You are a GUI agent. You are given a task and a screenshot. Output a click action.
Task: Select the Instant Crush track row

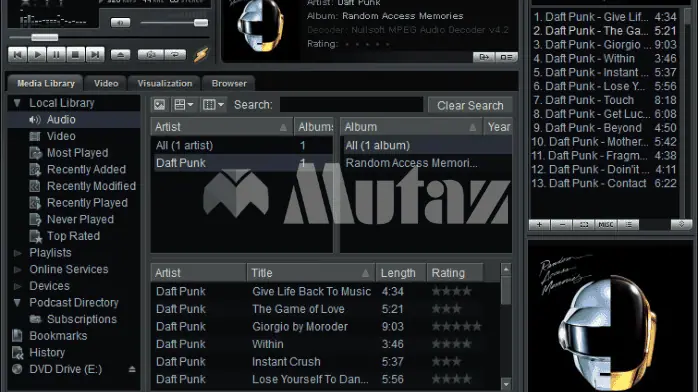325,362
